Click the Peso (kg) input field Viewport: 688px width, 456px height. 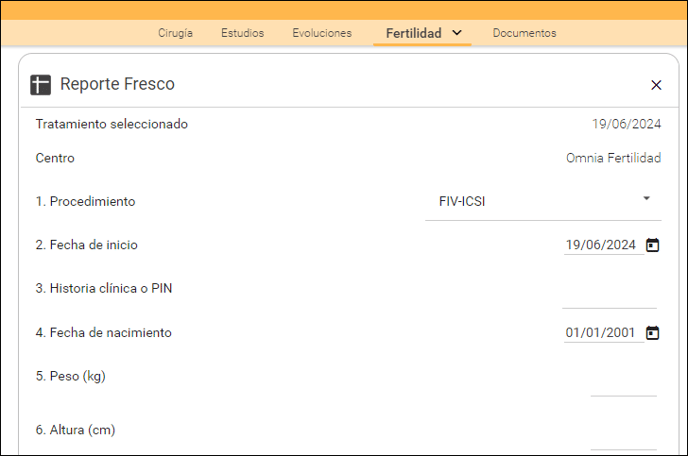pyautogui.click(x=624, y=385)
